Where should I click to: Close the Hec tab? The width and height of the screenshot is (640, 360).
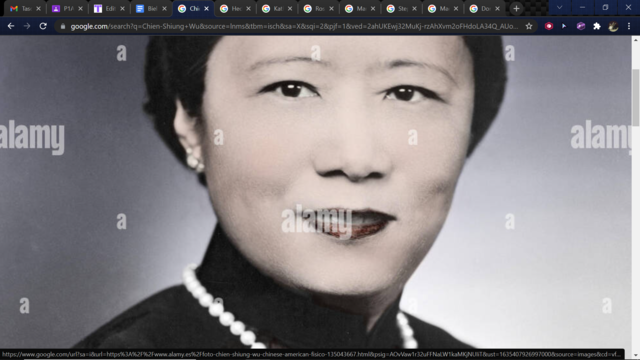coord(248,9)
